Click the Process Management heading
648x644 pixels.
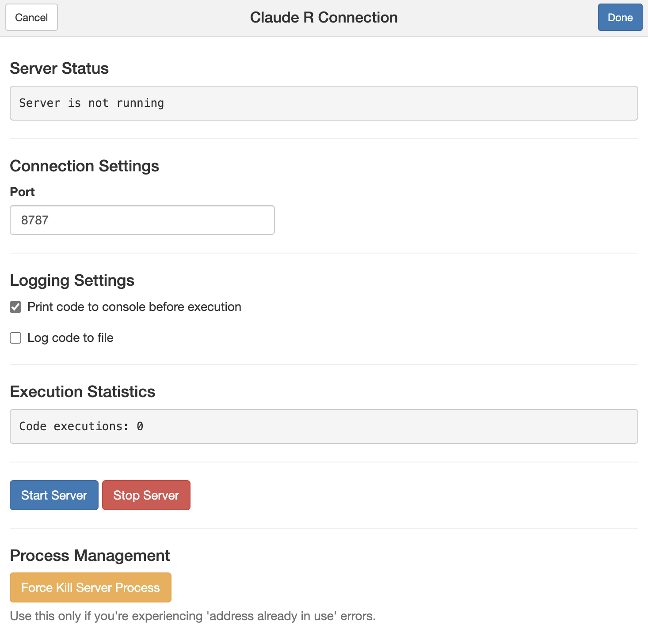click(x=90, y=556)
